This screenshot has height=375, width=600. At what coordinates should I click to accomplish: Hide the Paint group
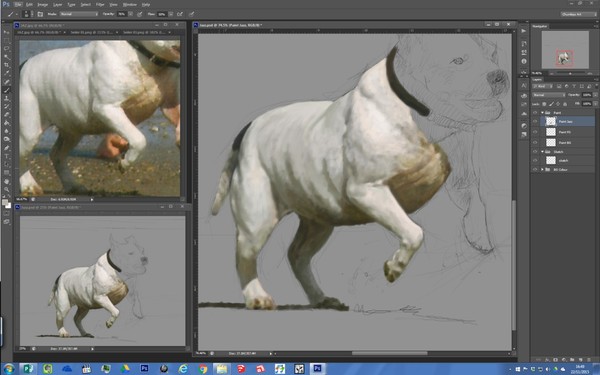point(535,112)
